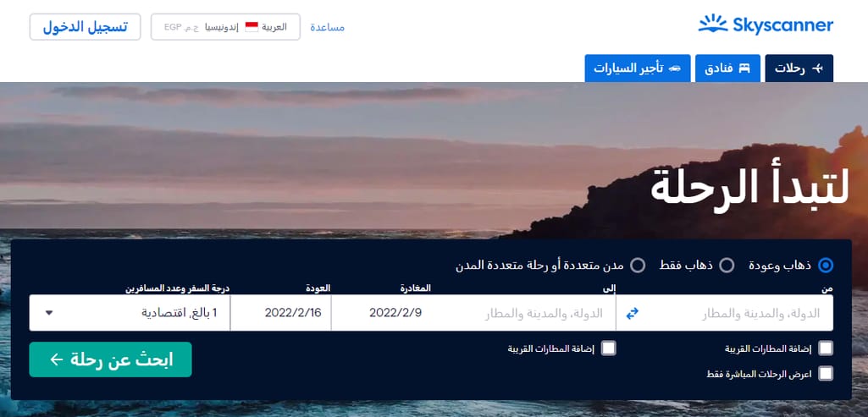Viewport: 868px width, 417px height.
Task: Expand the travellers and cabin class dropdown
Action: pos(130,313)
